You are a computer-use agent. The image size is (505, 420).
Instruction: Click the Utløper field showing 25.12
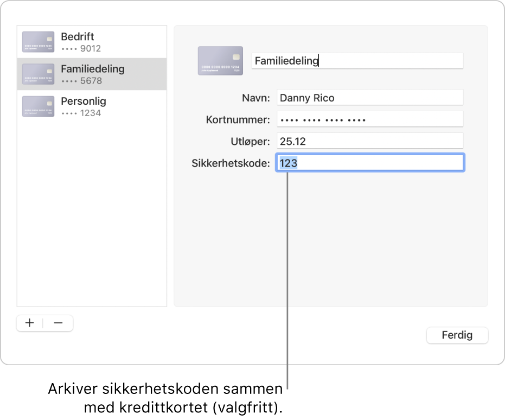[x=370, y=141]
